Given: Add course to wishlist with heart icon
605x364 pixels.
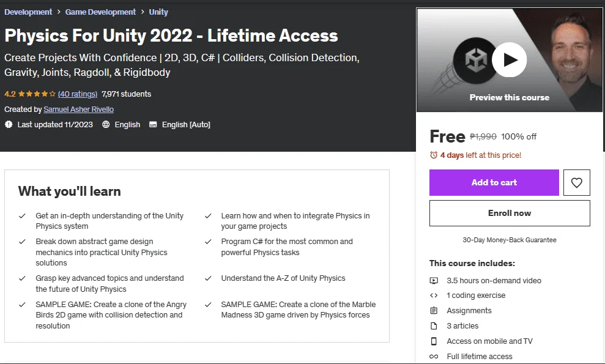Looking at the screenshot, I should (x=576, y=182).
